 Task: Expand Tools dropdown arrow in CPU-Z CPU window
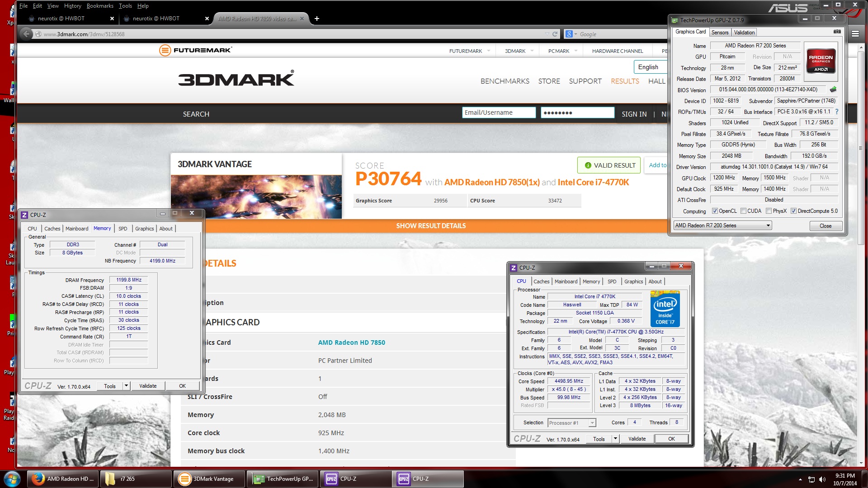pos(615,439)
